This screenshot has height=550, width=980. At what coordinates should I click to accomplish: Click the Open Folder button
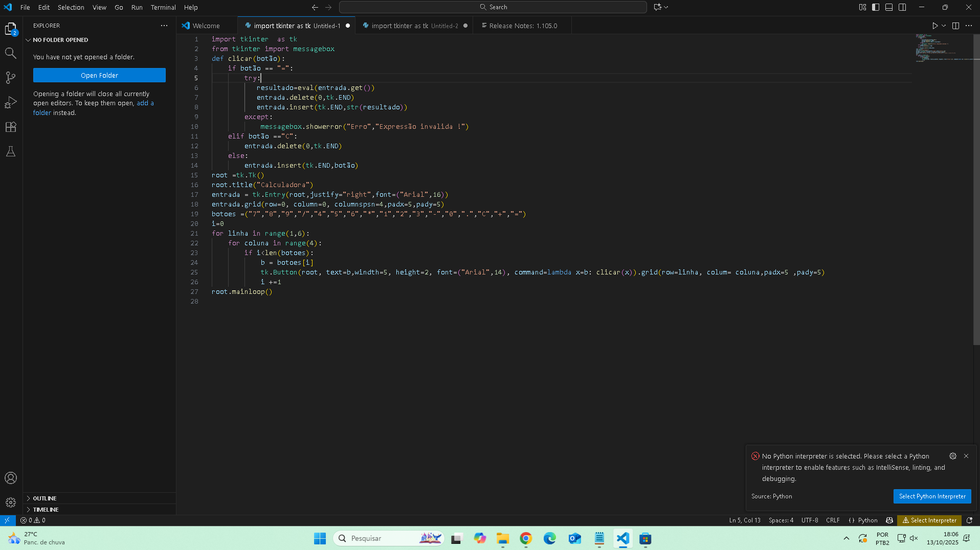tap(99, 75)
